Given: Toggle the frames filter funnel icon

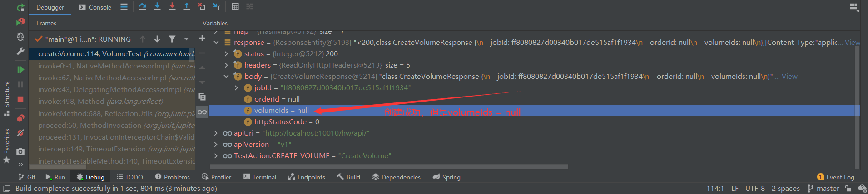Looking at the screenshot, I should pos(172,39).
